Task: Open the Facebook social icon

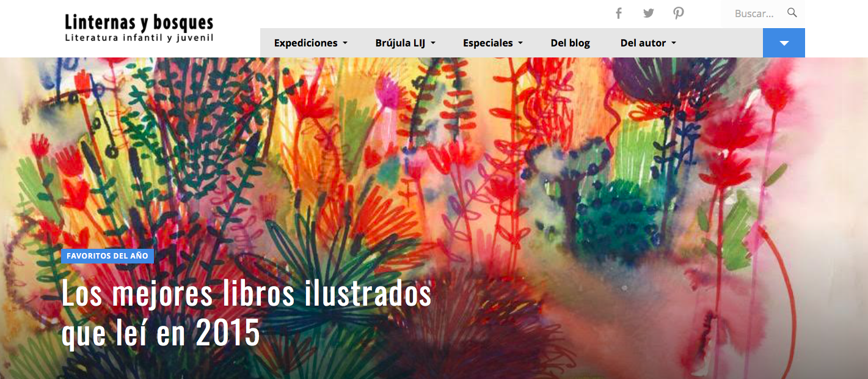Action: [x=618, y=13]
